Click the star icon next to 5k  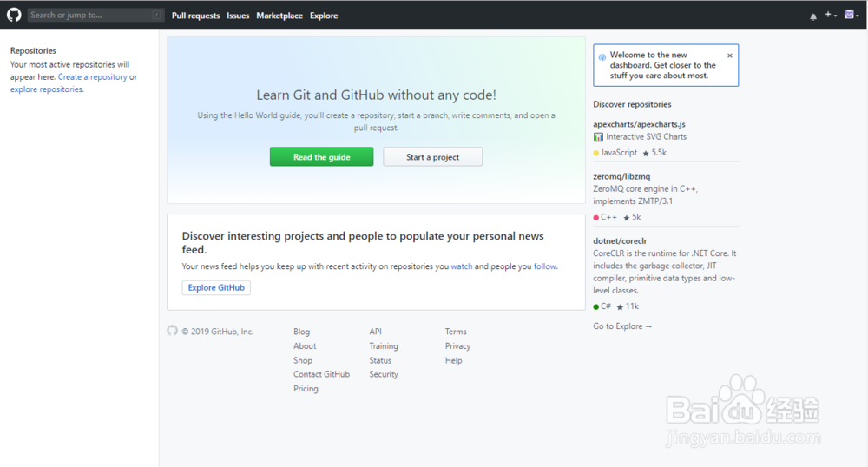point(627,218)
